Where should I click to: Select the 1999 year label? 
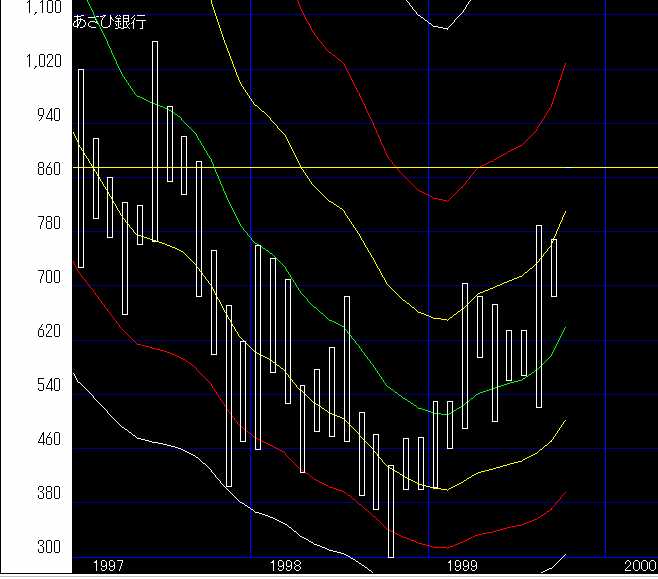pos(463,566)
